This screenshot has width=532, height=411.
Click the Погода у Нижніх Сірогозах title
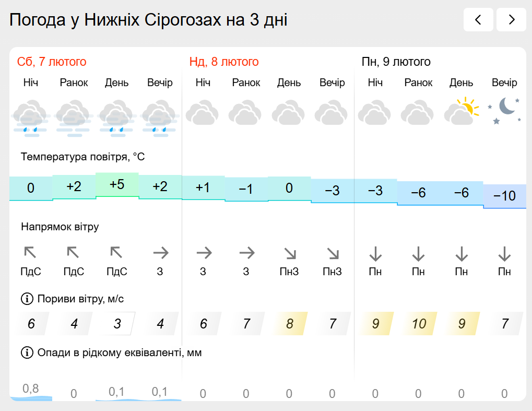(x=148, y=20)
